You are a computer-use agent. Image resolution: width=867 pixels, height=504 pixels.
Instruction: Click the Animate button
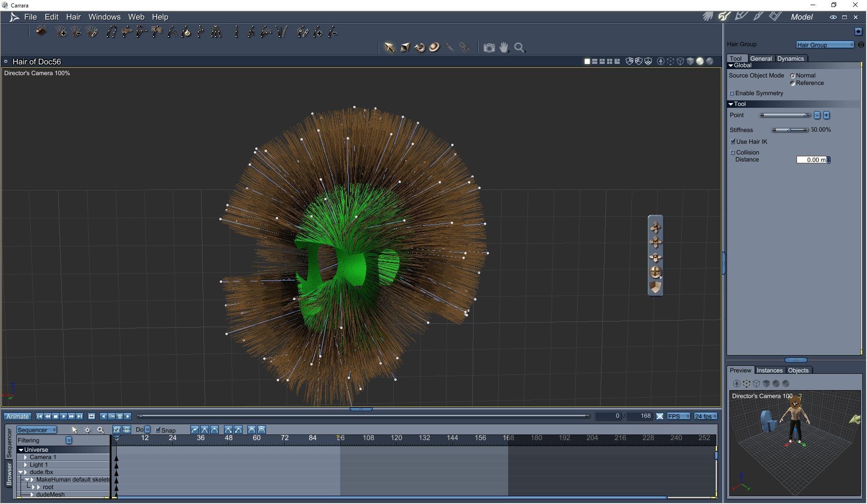(18, 416)
